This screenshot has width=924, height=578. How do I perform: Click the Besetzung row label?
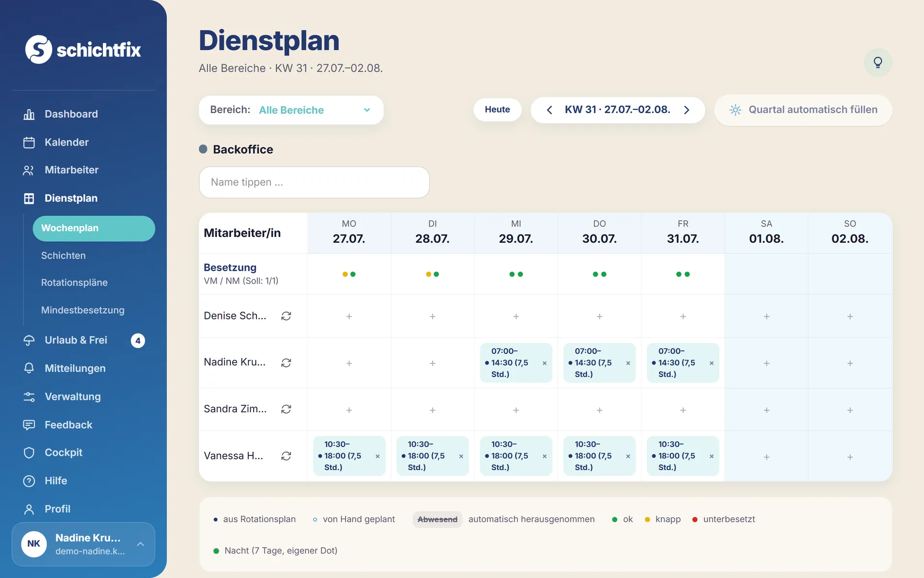tap(230, 268)
